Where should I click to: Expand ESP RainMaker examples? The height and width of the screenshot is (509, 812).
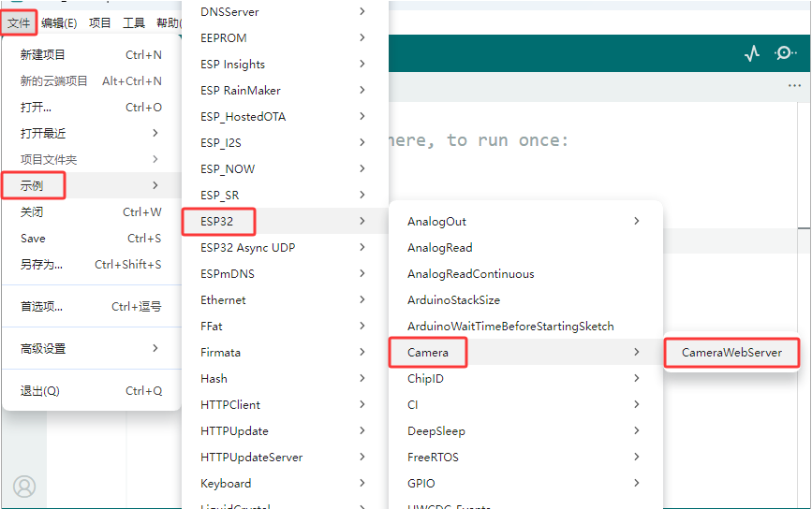point(285,90)
